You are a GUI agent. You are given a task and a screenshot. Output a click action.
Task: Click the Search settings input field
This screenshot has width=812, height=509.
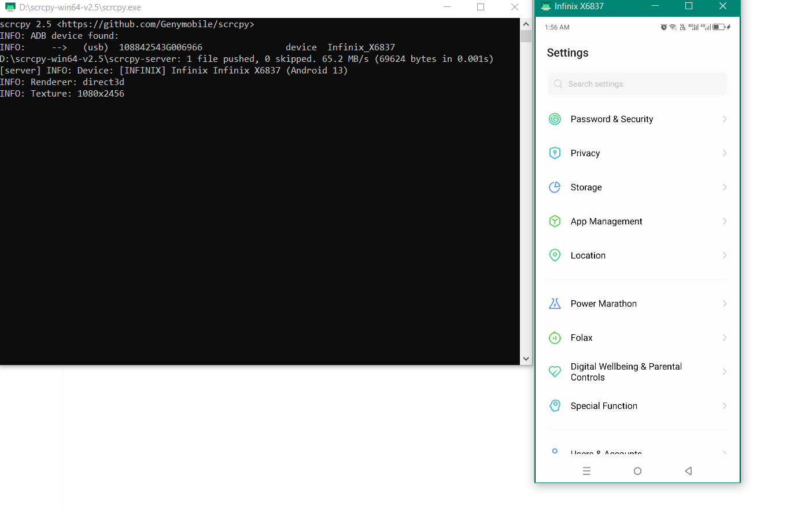637,84
